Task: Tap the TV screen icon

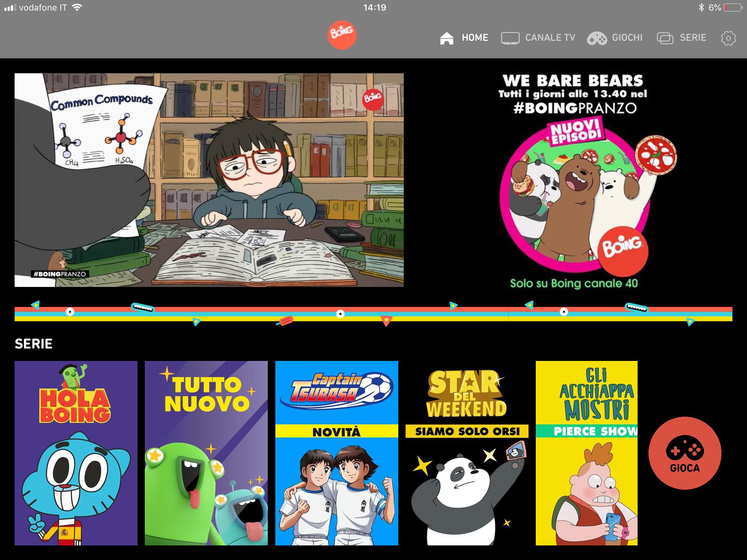Action: [x=510, y=38]
